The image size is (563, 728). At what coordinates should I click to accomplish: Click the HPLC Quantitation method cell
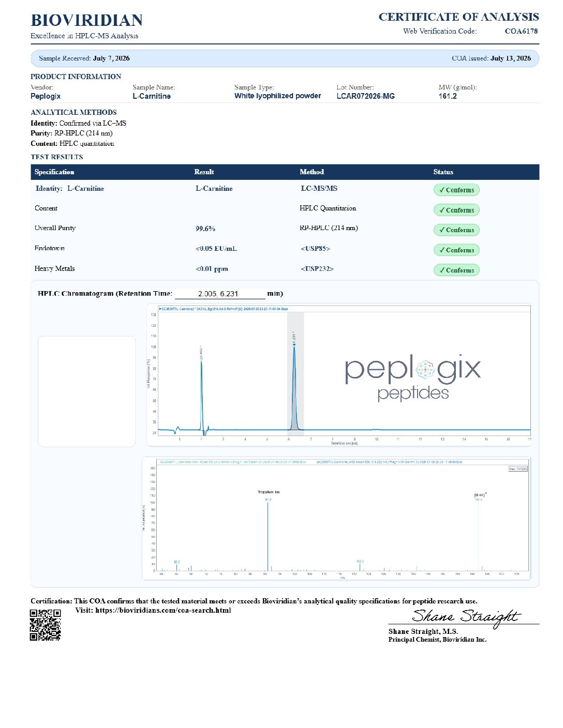pyautogui.click(x=328, y=208)
